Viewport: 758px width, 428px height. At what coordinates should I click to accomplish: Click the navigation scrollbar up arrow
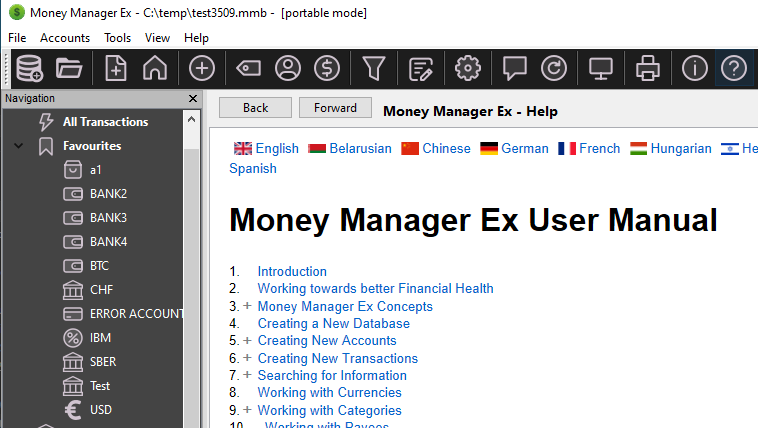coord(191,119)
